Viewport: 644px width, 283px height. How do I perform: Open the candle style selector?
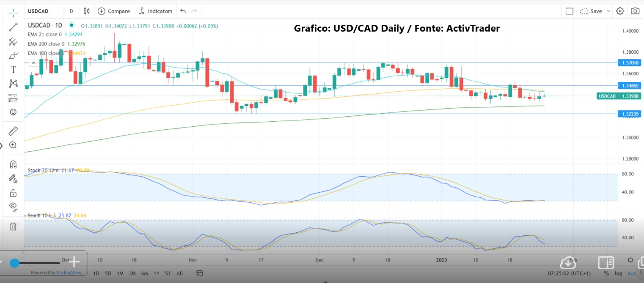pyautogui.click(x=86, y=11)
